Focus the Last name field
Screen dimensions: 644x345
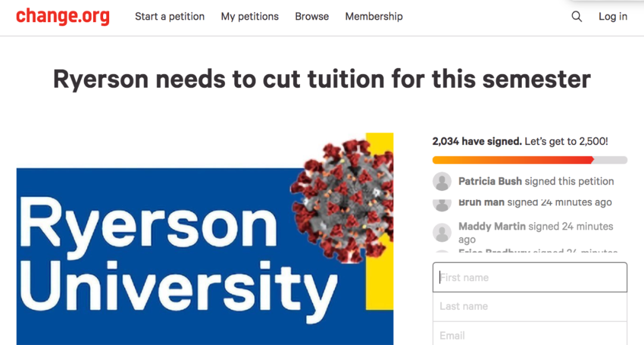[x=530, y=306]
